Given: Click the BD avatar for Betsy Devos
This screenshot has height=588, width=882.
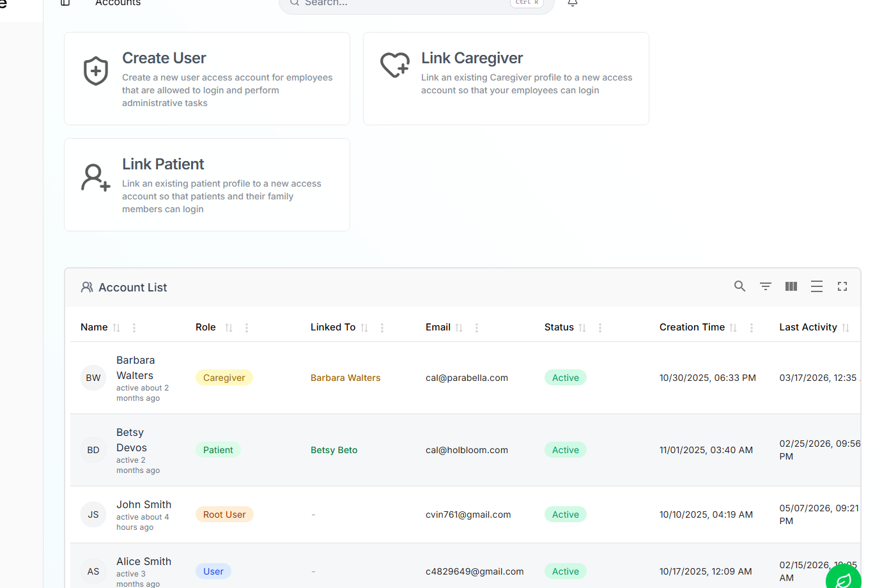Looking at the screenshot, I should coord(93,450).
